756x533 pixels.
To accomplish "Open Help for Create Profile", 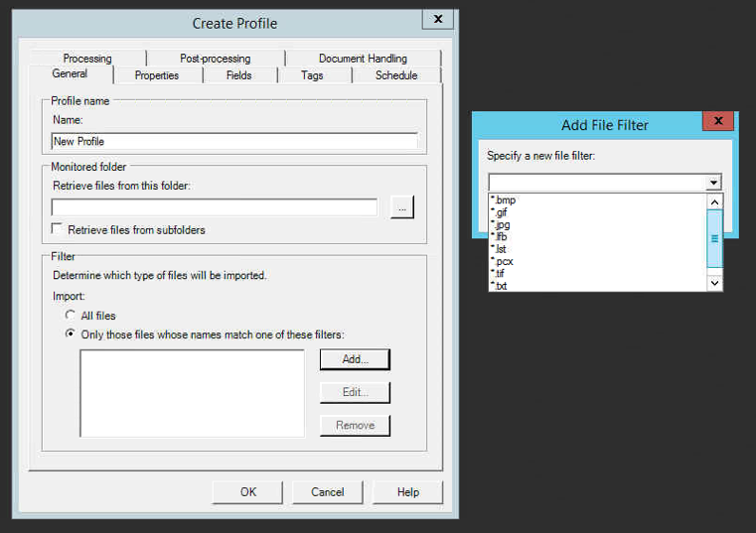I will (408, 492).
